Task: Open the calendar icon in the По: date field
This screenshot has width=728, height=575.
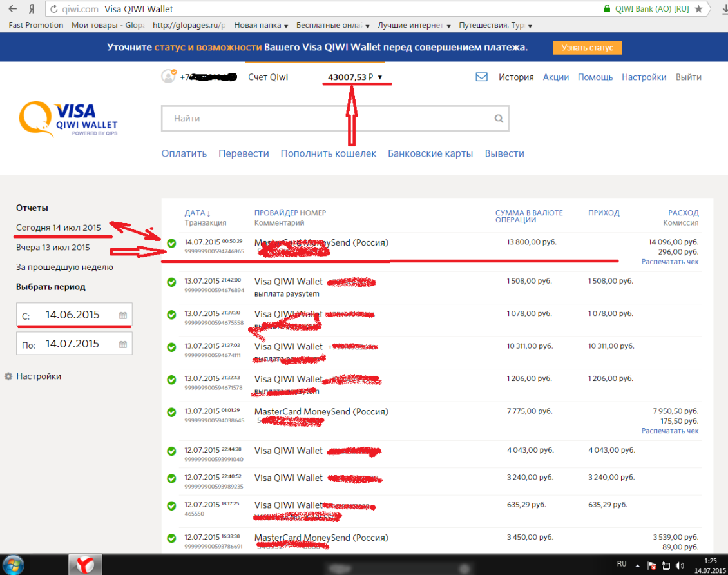Action: (x=123, y=345)
